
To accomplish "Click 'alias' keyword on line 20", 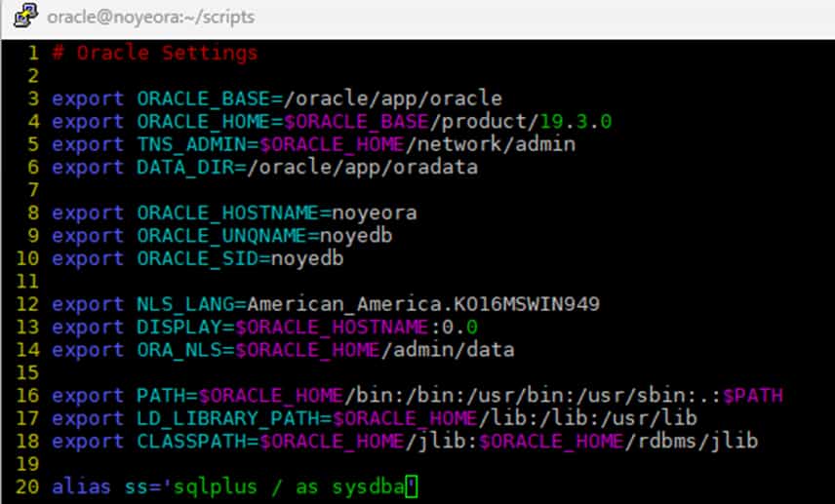I will [x=82, y=487].
